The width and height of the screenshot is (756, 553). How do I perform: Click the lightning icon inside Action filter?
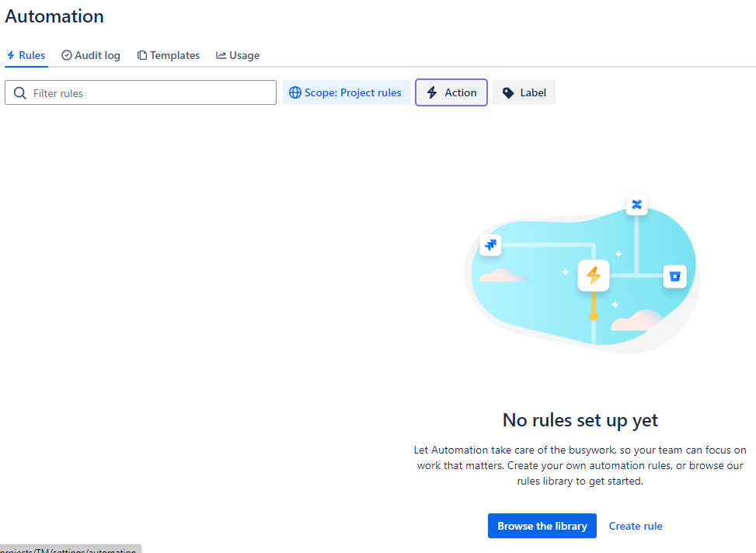point(432,92)
